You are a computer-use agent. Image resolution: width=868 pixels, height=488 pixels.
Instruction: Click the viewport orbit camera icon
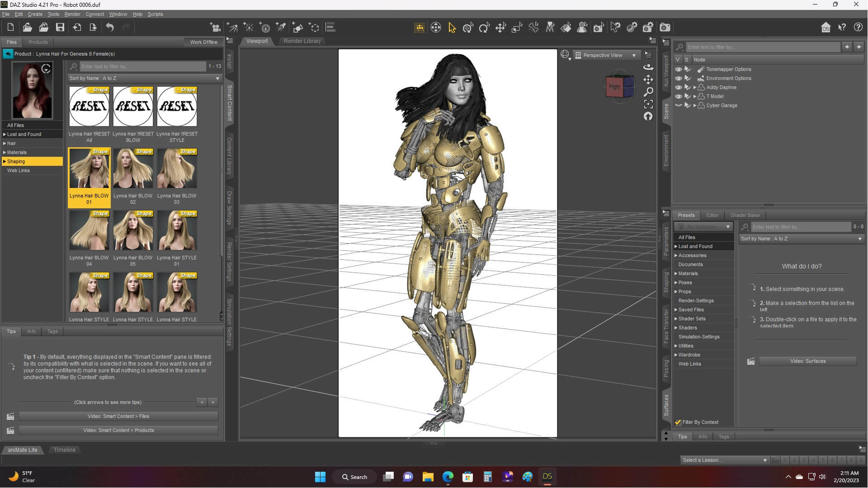648,67
